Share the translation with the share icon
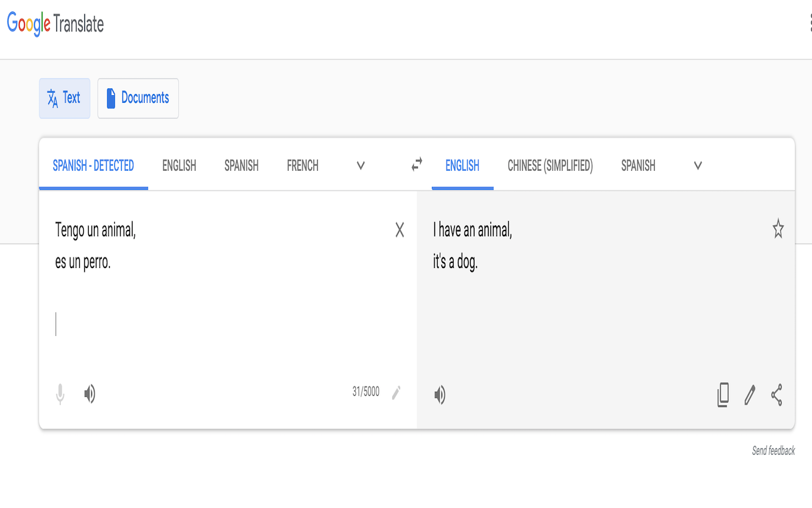The width and height of the screenshot is (812, 508). (776, 395)
